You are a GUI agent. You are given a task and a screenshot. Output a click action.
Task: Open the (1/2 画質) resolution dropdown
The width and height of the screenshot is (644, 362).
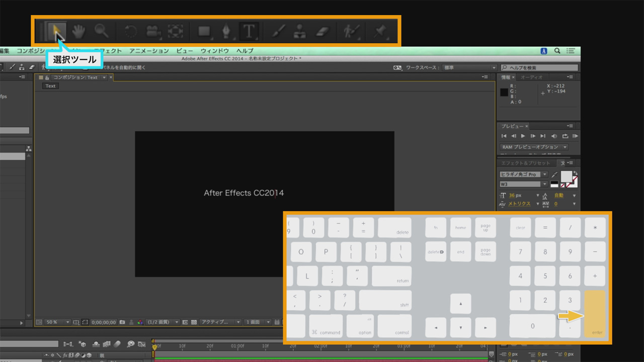click(x=163, y=322)
